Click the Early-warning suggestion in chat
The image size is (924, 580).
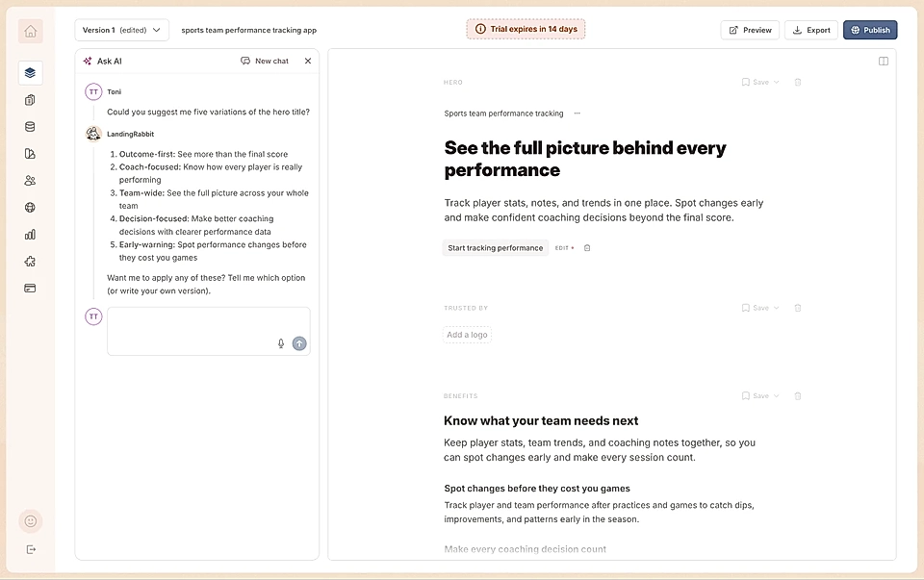pos(213,251)
